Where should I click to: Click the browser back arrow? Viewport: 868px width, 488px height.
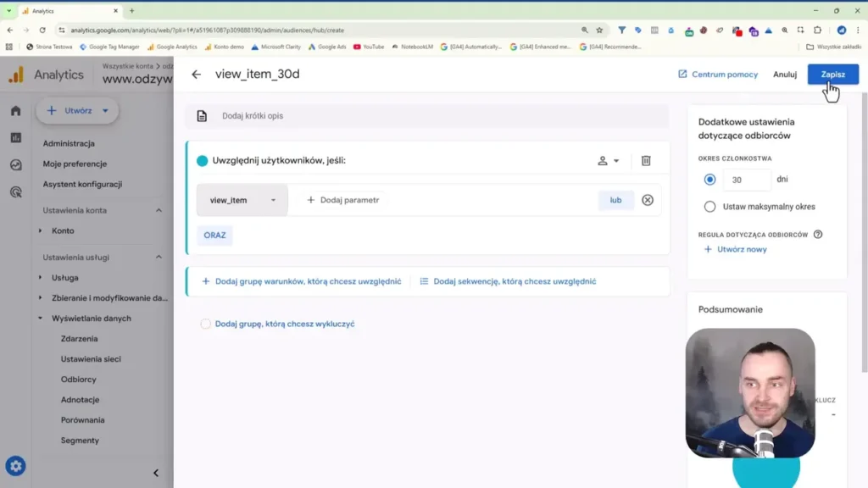coord(10,30)
